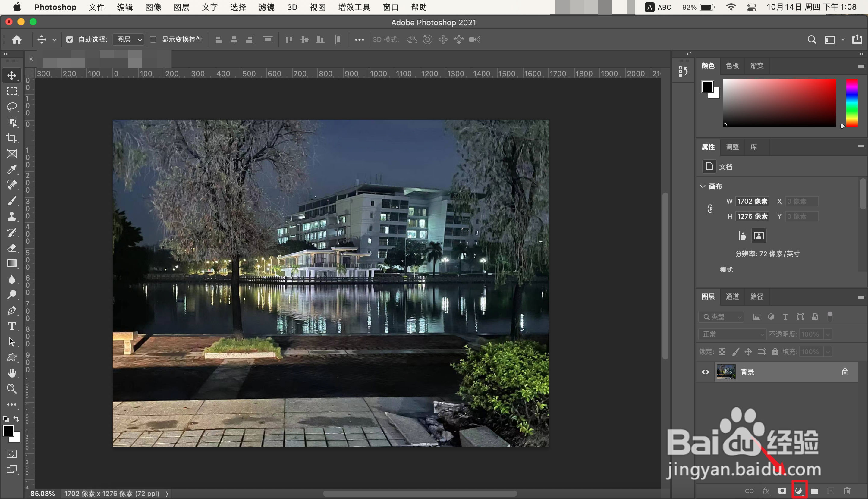Select the Frame tool

coord(12,154)
